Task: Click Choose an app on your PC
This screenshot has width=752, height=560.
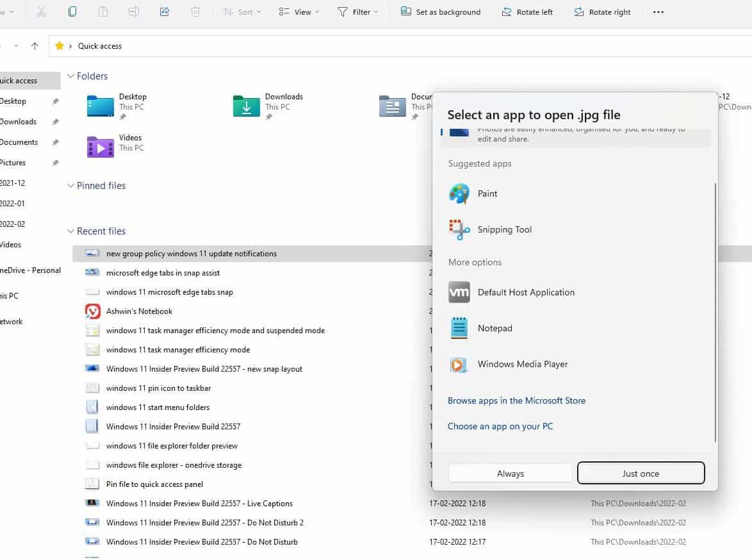Action: [500, 426]
